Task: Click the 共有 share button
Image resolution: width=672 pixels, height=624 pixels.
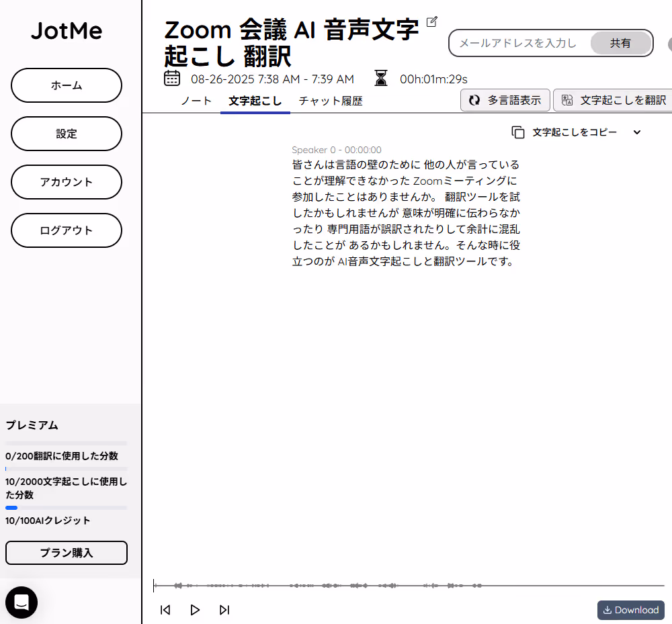Action: click(x=620, y=43)
